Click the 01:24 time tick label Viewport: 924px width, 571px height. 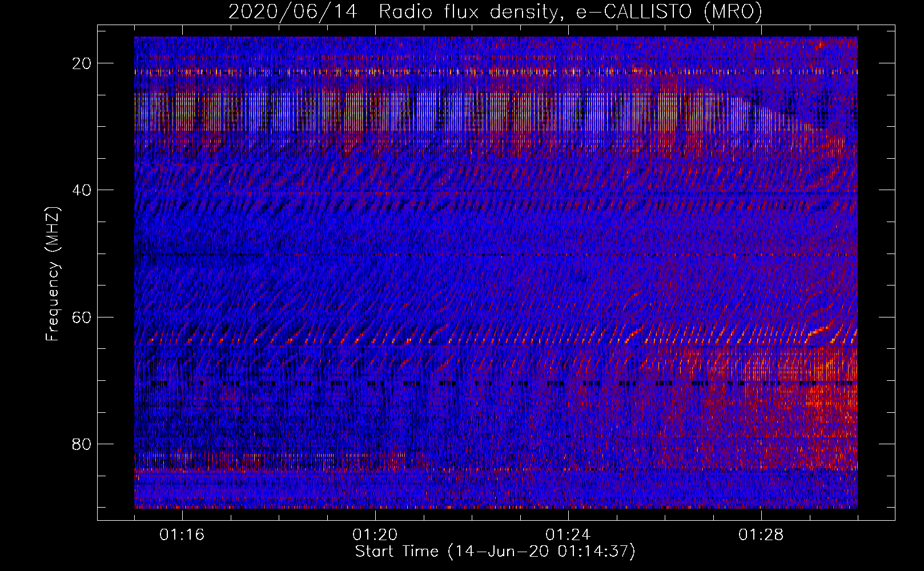(568, 535)
